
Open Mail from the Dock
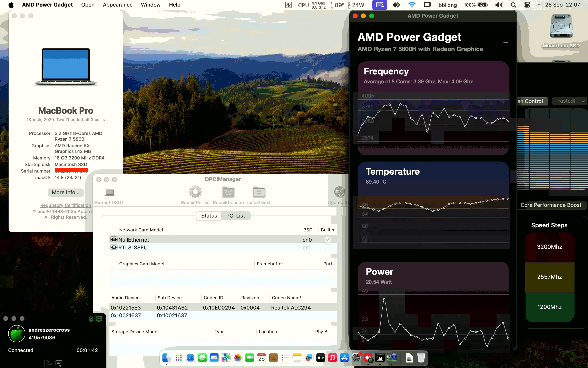click(x=214, y=358)
